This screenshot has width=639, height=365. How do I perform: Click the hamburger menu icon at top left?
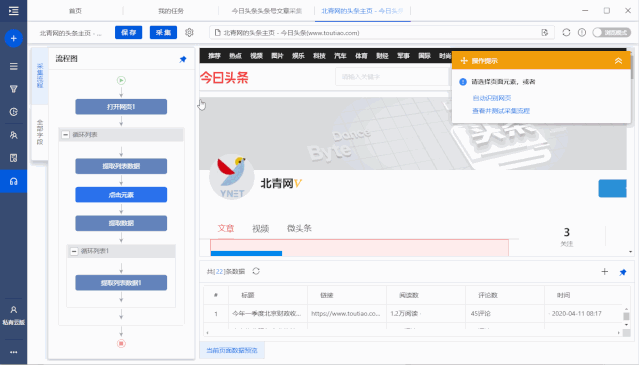[x=13, y=11]
